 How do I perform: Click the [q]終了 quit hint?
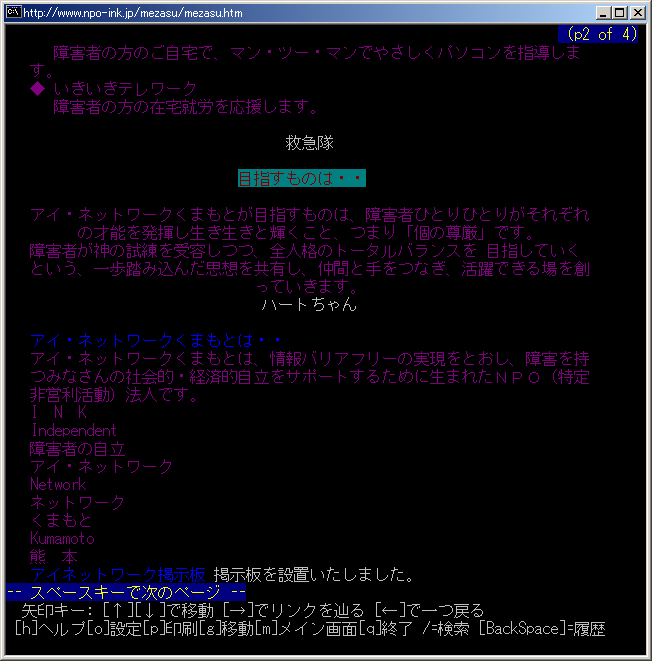tap(386, 629)
